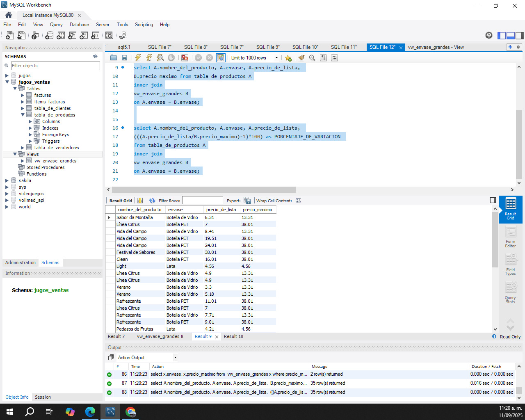525x420 pixels.
Task: Expand the jugos schema
Action: [7, 75]
